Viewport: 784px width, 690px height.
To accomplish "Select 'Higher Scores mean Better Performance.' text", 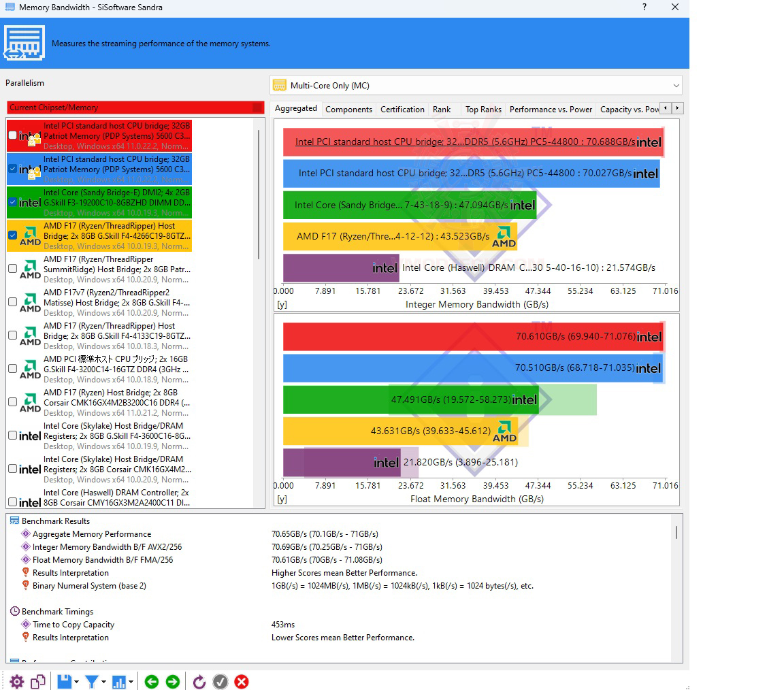I will tap(344, 572).
